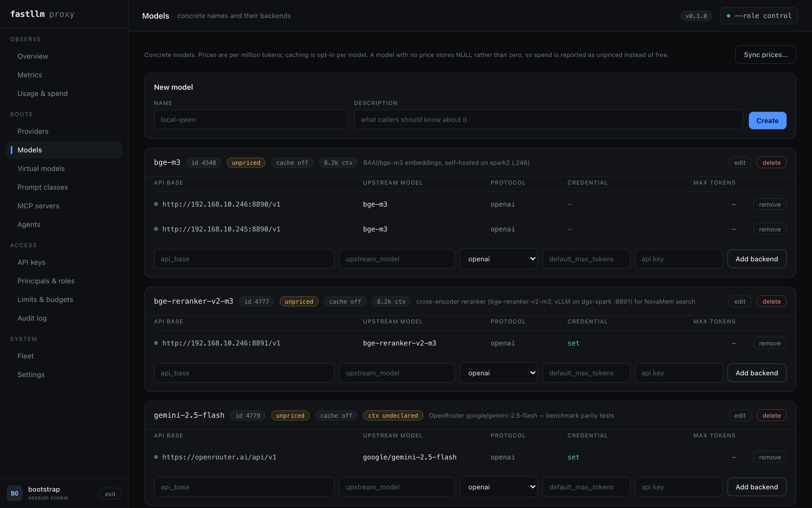Click the 'google/gemini-2.5-flash' upstream model cell
This screenshot has width=812, height=508.
tap(410, 457)
